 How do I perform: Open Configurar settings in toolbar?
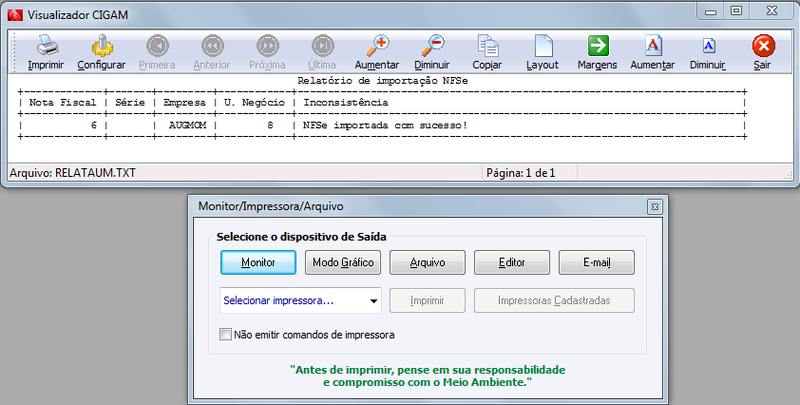102,46
